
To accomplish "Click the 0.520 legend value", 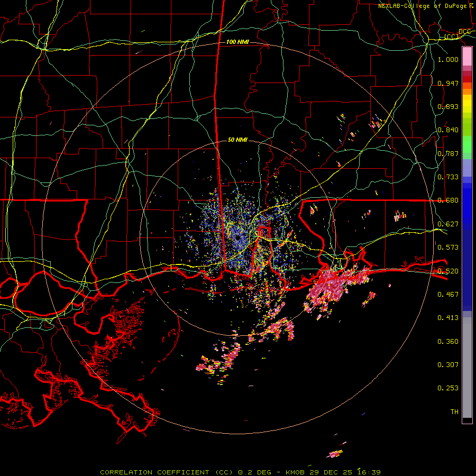I will 448,271.
